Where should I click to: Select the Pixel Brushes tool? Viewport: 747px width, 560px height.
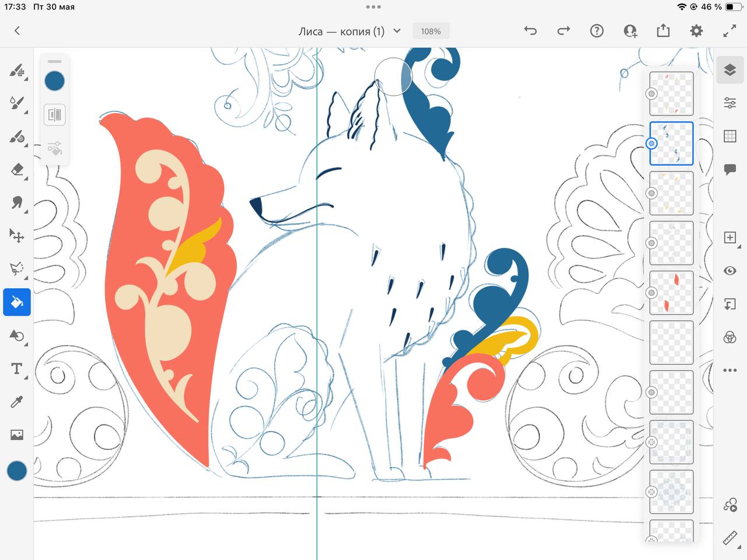click(x=17, y=71)
